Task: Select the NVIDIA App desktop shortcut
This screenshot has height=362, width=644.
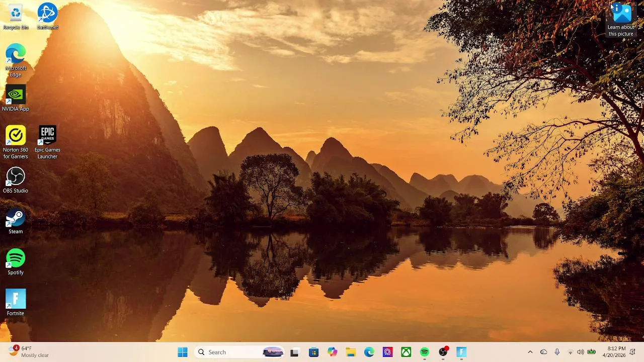Action: point(16,99)
